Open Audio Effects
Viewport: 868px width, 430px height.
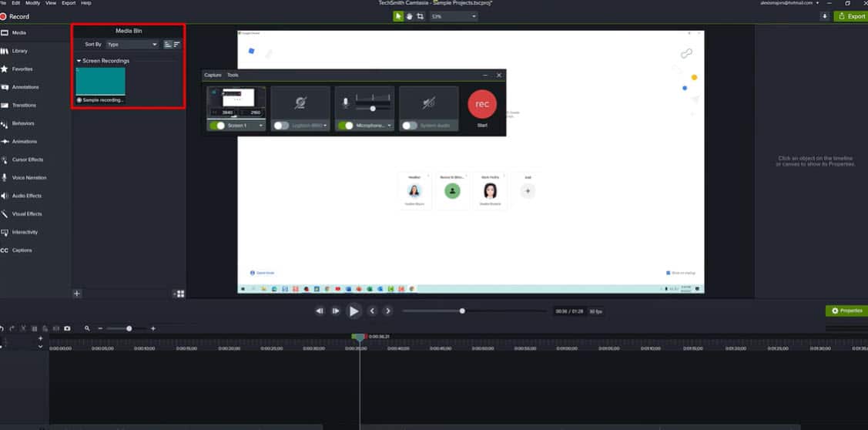tap(26, 196)
